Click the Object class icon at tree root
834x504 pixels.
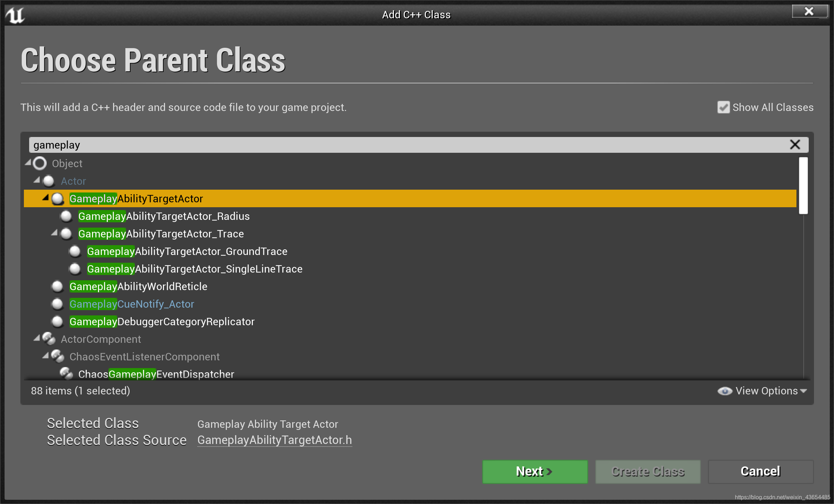39,163
